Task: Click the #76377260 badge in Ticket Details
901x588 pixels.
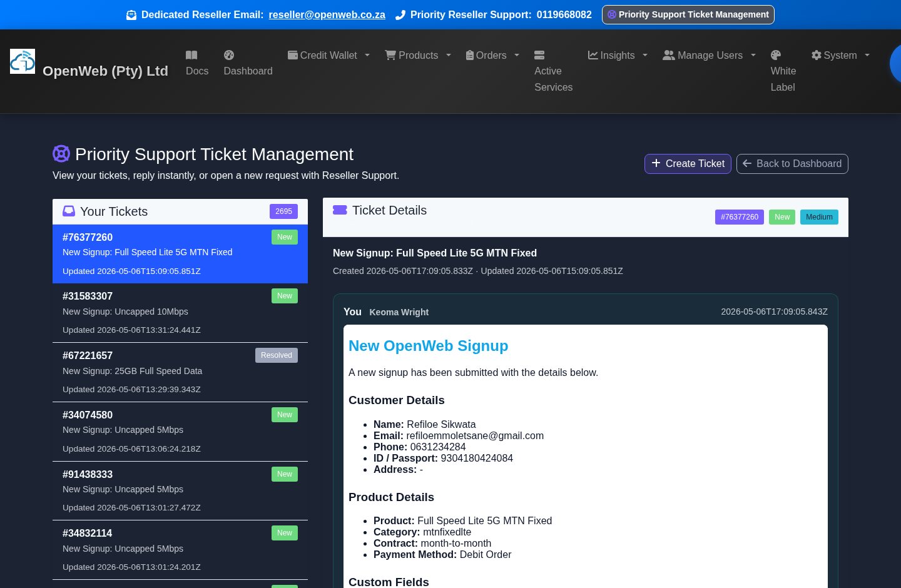Action: pyautogui.click(x=740, y=217)
